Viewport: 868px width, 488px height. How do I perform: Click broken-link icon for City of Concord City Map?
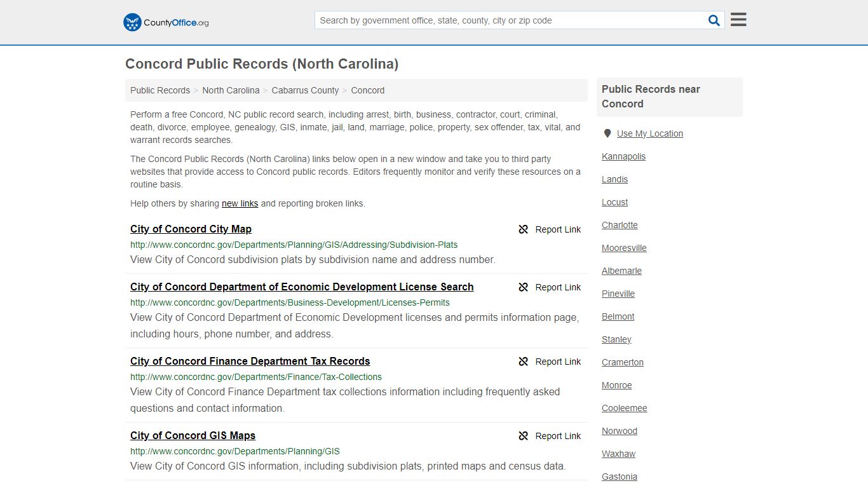[x=524, y=229]
